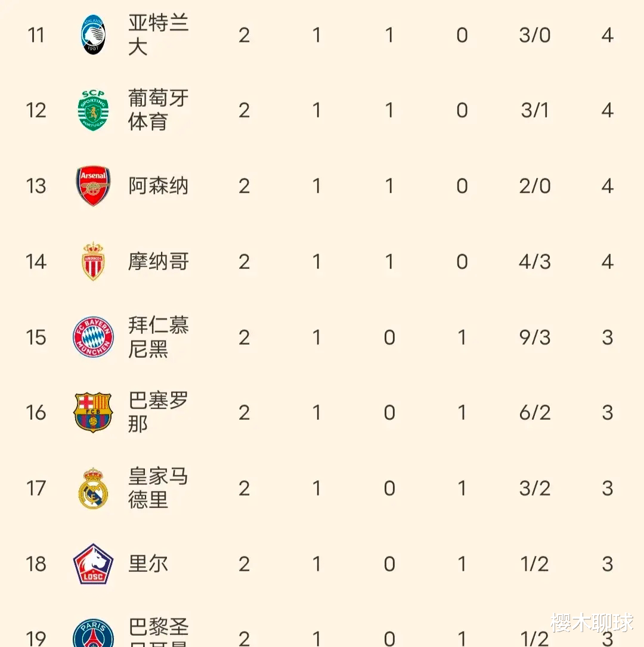The height and width of the screenshot is (647, 644).
Task: Select team name 拜仁慕尼黑
Action: tap(158, 337)
